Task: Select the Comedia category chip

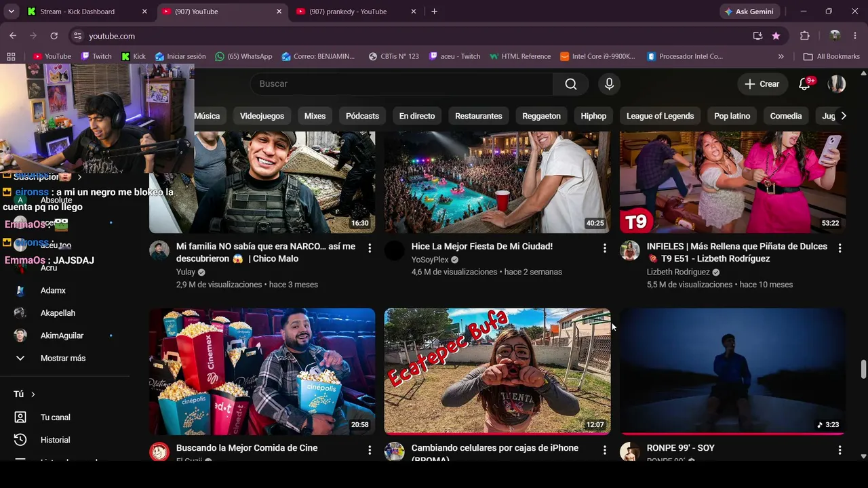Action: pyautogui.click(x=786, y=116)
